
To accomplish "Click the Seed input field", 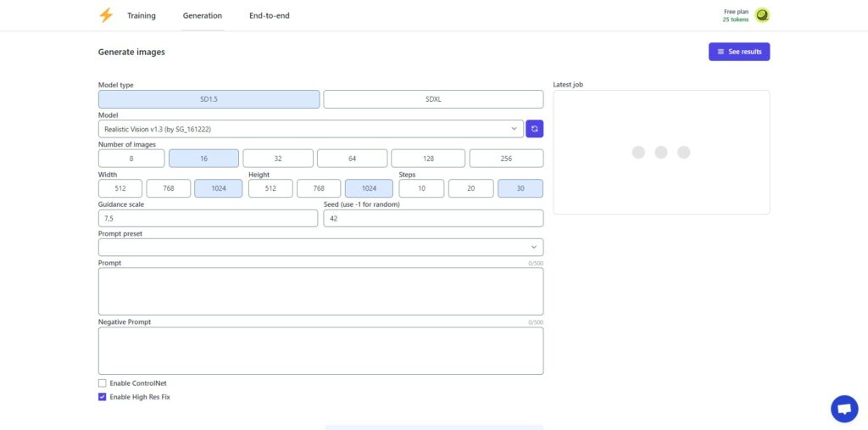I will click(433, 218).
